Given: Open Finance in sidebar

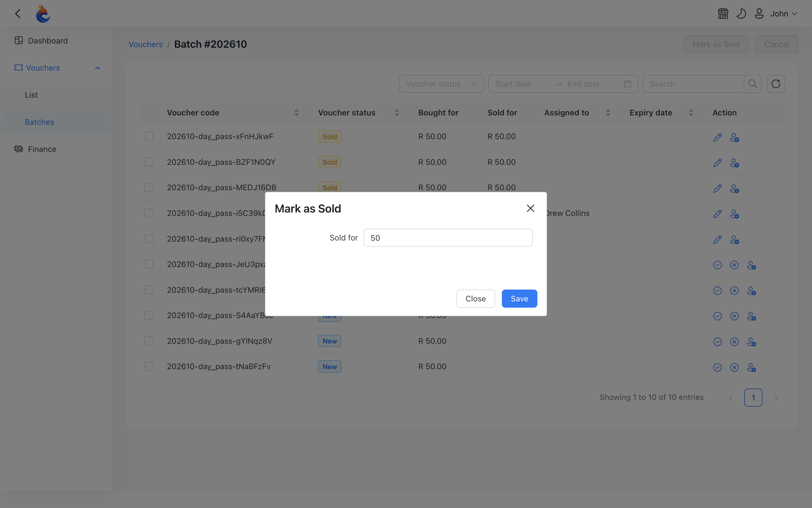Looking at the screenshot, I should (x=56, y=149).
